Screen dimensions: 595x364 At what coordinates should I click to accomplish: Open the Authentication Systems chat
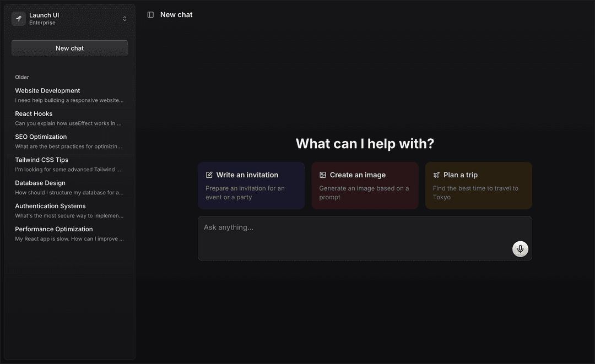[x=69, y=210]
